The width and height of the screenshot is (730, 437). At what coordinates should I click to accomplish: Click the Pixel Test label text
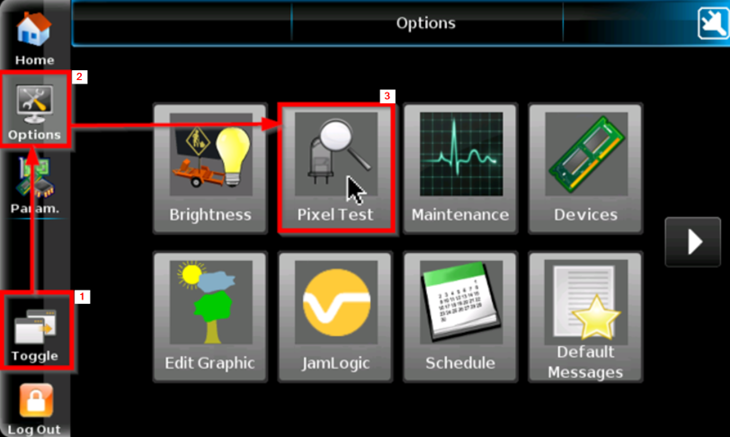click(335, 215)
